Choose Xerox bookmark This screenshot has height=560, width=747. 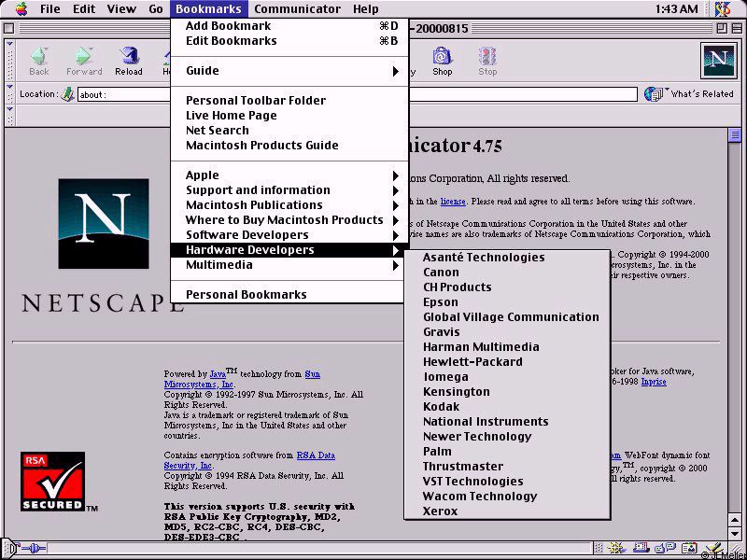pyautogui.click(x=507, y=511)
